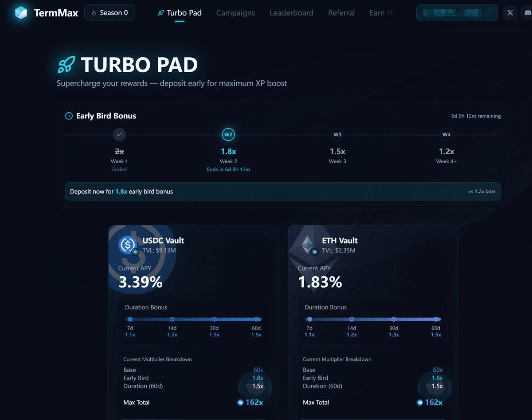The height and width of the screenshot is (420, 532).
Task: Click the Ethereum icon in ETH Vault
Action: click(307, 244)
